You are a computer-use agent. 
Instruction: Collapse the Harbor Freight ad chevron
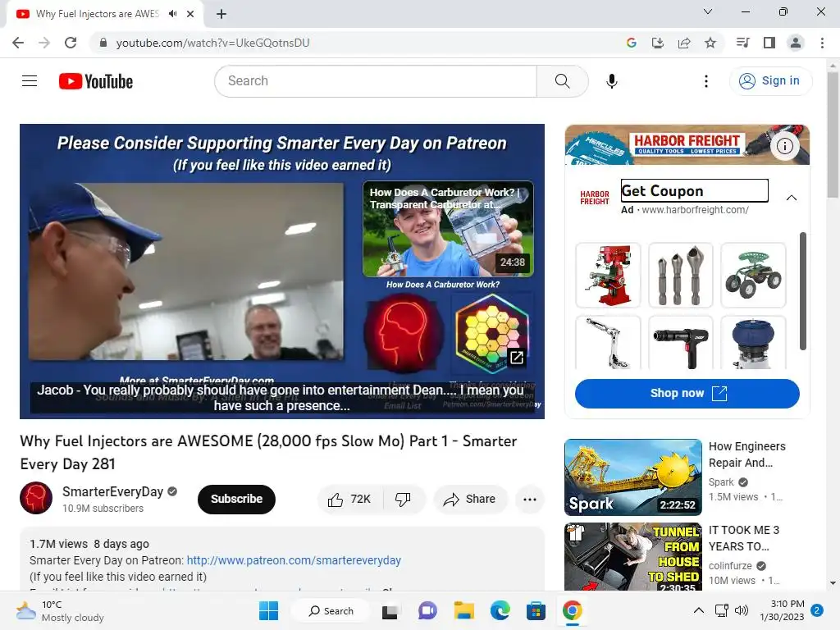791,198
